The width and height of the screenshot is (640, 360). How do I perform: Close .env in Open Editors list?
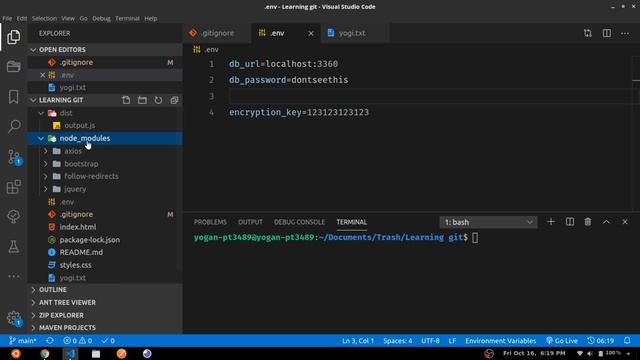(x=42, y=75)
